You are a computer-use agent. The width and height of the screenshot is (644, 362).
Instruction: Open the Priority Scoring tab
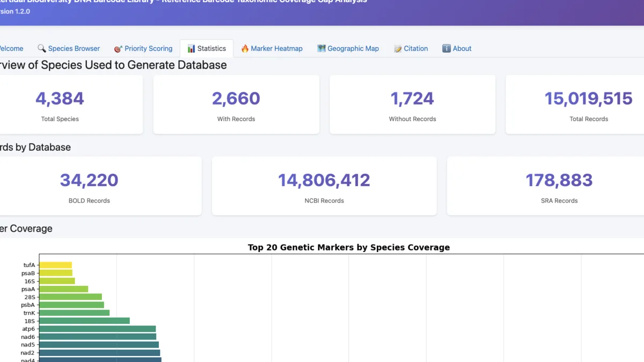tap(143, 48)
